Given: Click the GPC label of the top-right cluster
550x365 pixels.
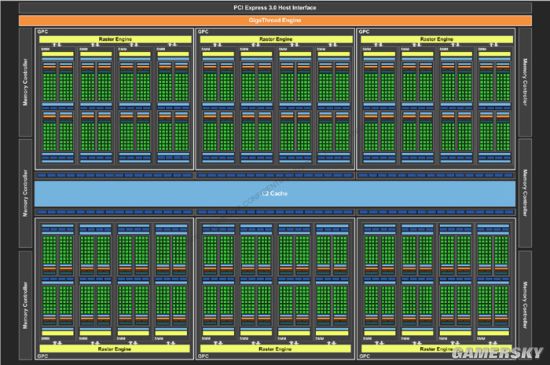Looking at the screenshot, I should (364, 32).
